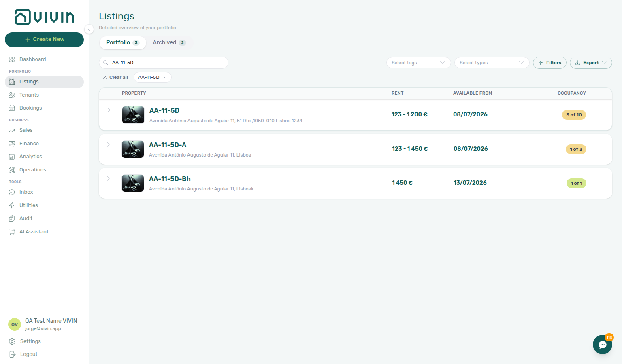Viewport: 622px width, 364px height.
Task: Open Sales in the sidebar
Action: [44, 130]
